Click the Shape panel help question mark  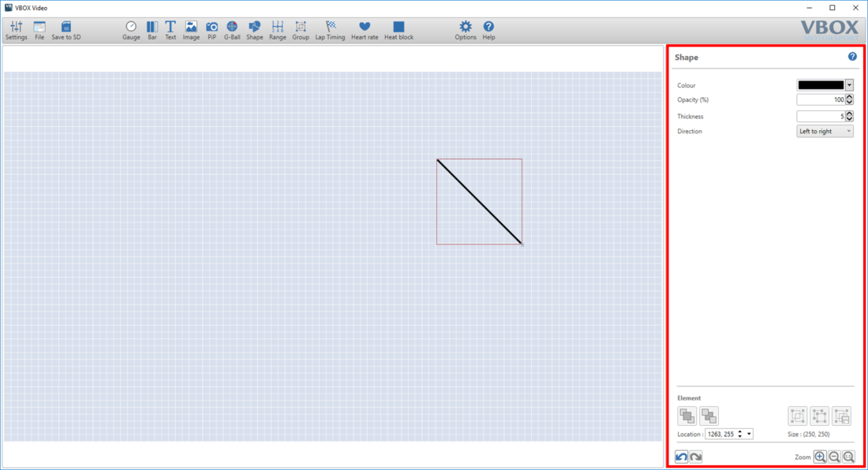click(852, 57)
